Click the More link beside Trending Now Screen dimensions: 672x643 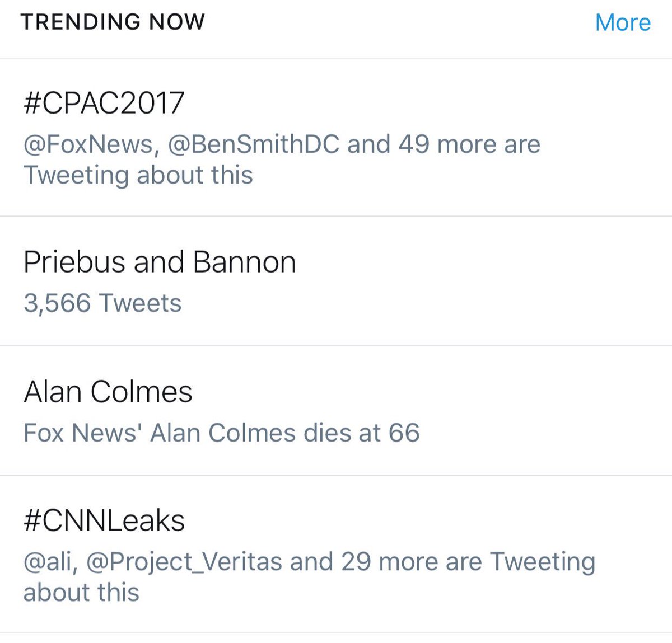tap(622, 23)
